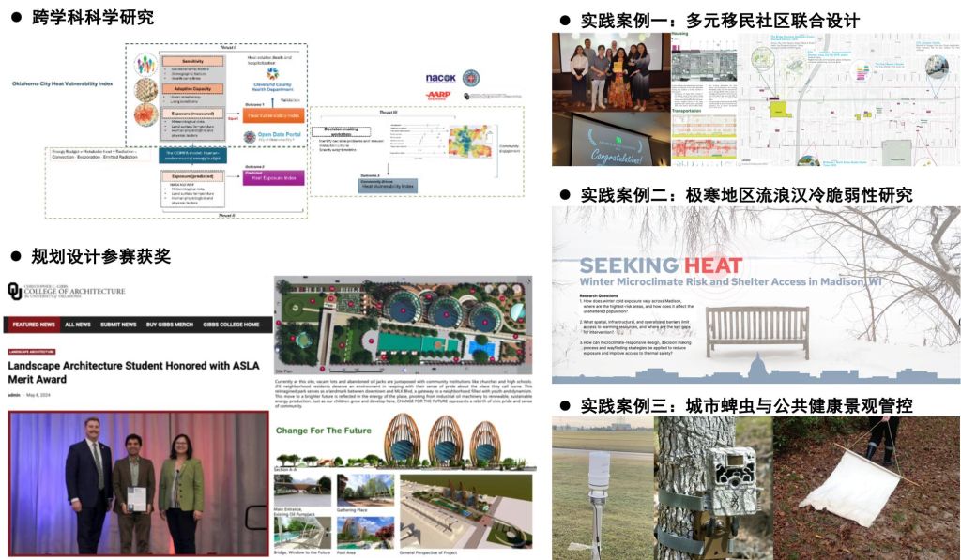This screenshot has height=560, width=961.
Task: Open the Pool Area thumbnail
Action: [366, 533]
